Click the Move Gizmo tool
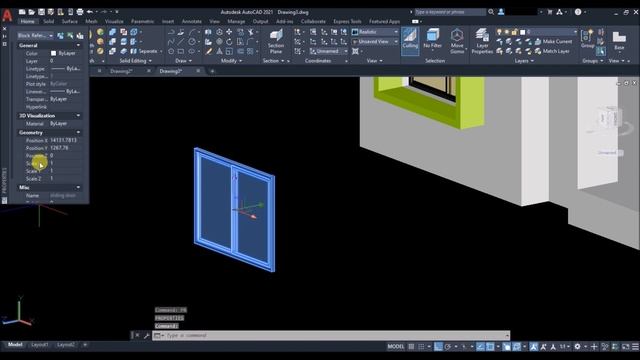Viewport: 640px width, 360px height. tap(457, 41)
